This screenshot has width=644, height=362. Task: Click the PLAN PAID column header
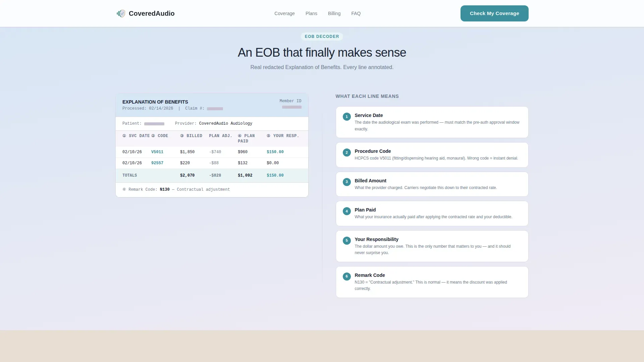(247, 138)
